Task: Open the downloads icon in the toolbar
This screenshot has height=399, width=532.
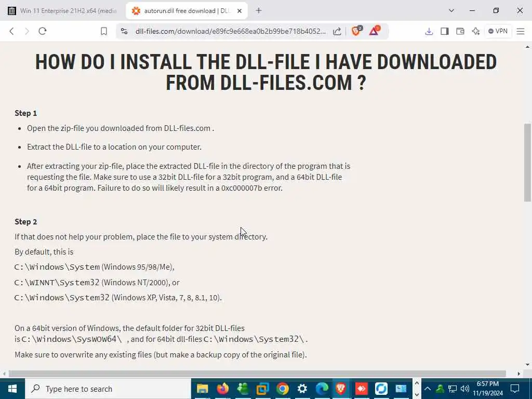Action: tap(429, 31)
